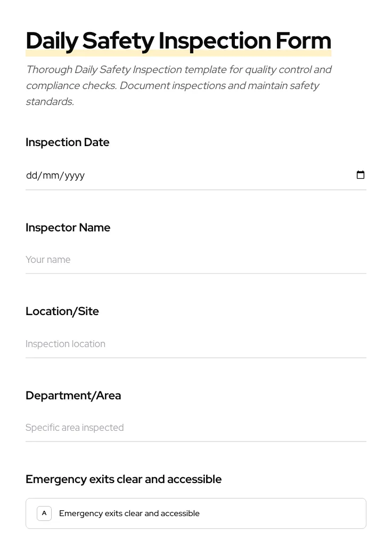Click the yellow highlight under the form title

click(178, 53)
